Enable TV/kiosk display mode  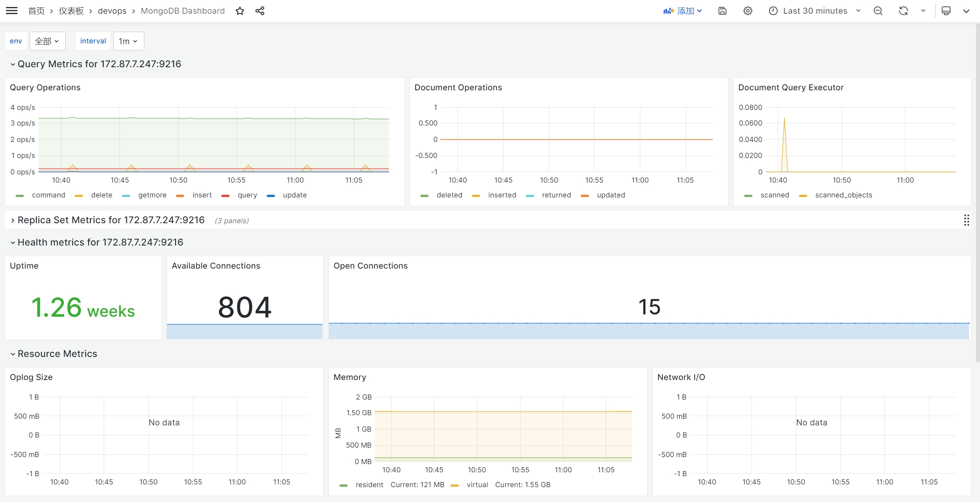[946, 11]
